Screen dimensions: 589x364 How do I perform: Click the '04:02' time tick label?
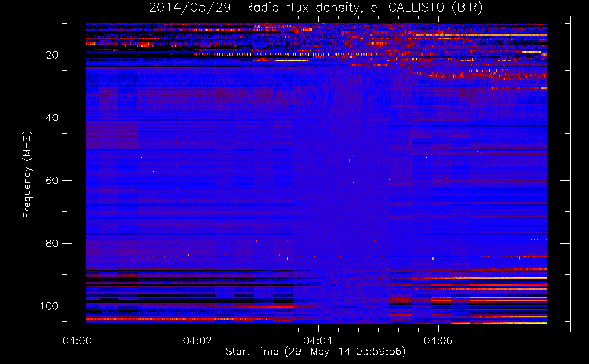coord(198,341)
